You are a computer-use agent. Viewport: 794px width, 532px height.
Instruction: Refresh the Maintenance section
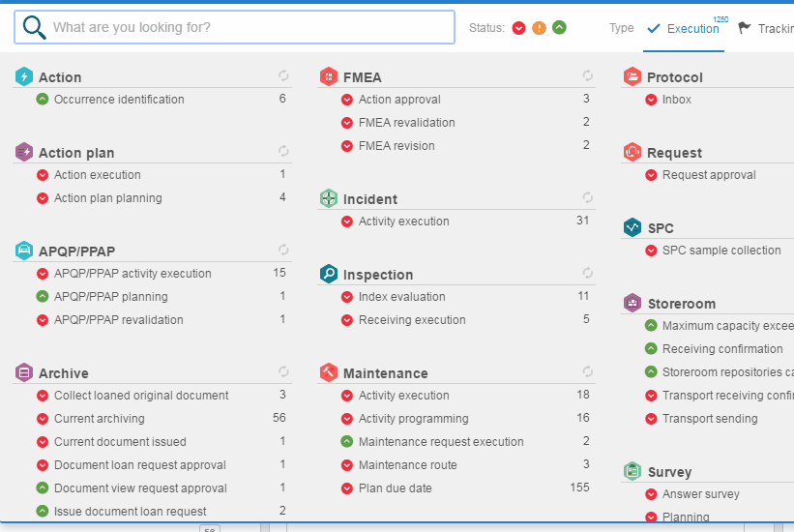pyautogui.click(x=588, y=371)
